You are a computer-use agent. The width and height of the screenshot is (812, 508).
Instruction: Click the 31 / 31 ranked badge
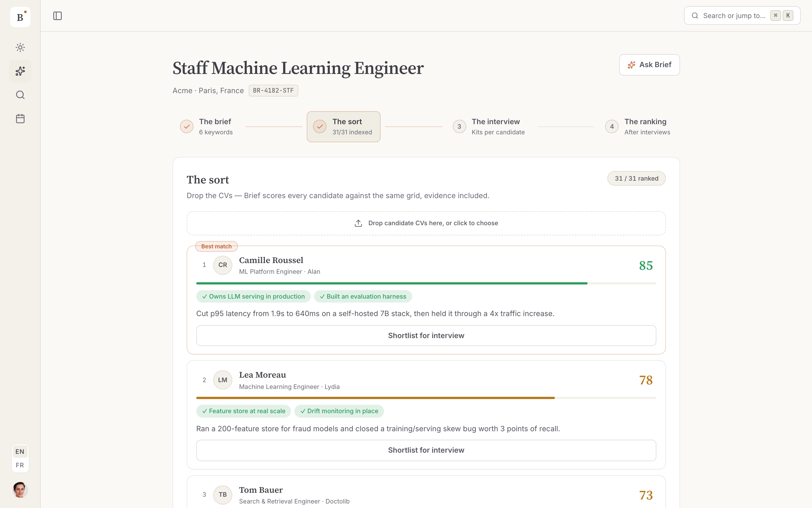(x=637, y=178)
